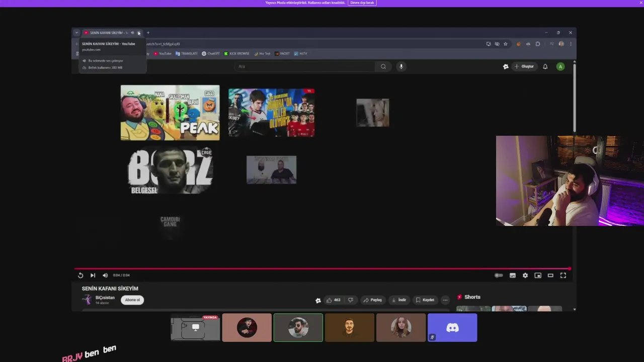Open the browser extensions puzzle icon
Screen dimensions: 644x362
coord(537,44)
